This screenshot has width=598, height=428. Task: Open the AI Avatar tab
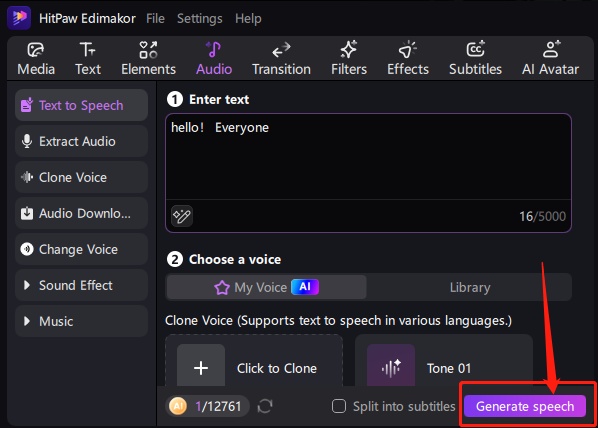[550, 59]
